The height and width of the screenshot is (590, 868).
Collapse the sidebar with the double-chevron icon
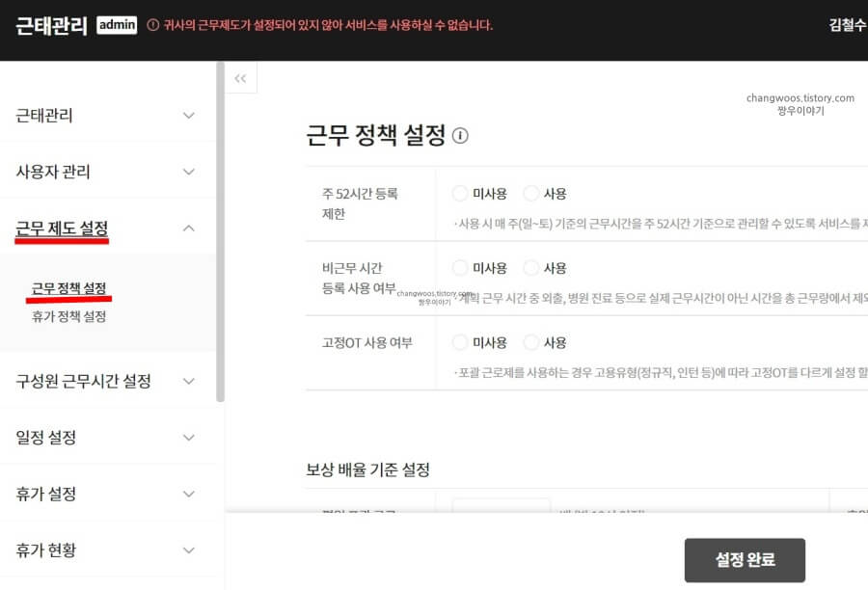(240, 78)
